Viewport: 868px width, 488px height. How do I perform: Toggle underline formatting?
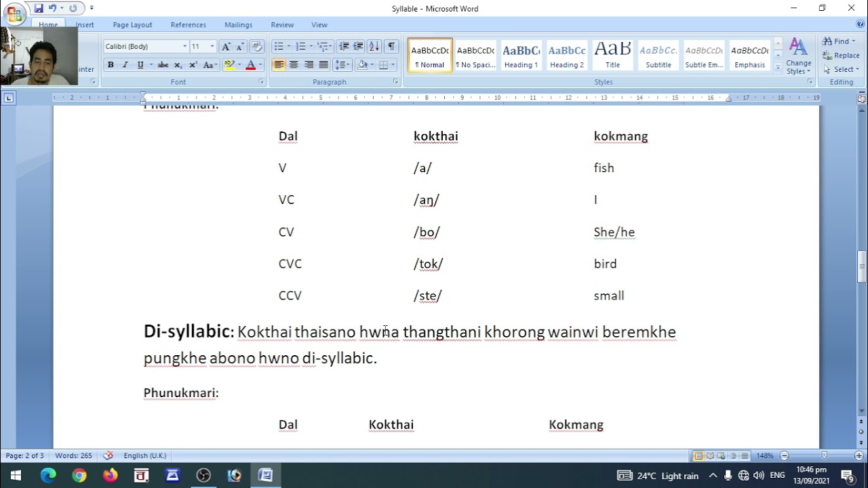pos(140,65)
